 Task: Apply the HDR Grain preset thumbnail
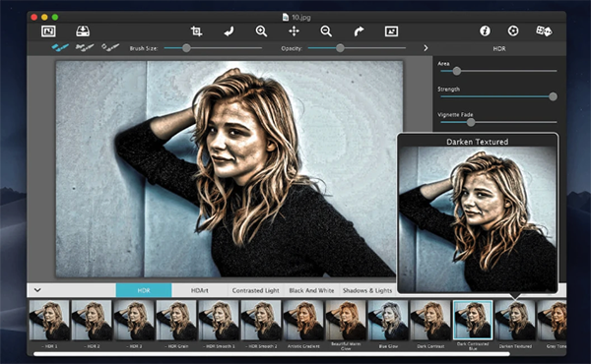[176, 320]
